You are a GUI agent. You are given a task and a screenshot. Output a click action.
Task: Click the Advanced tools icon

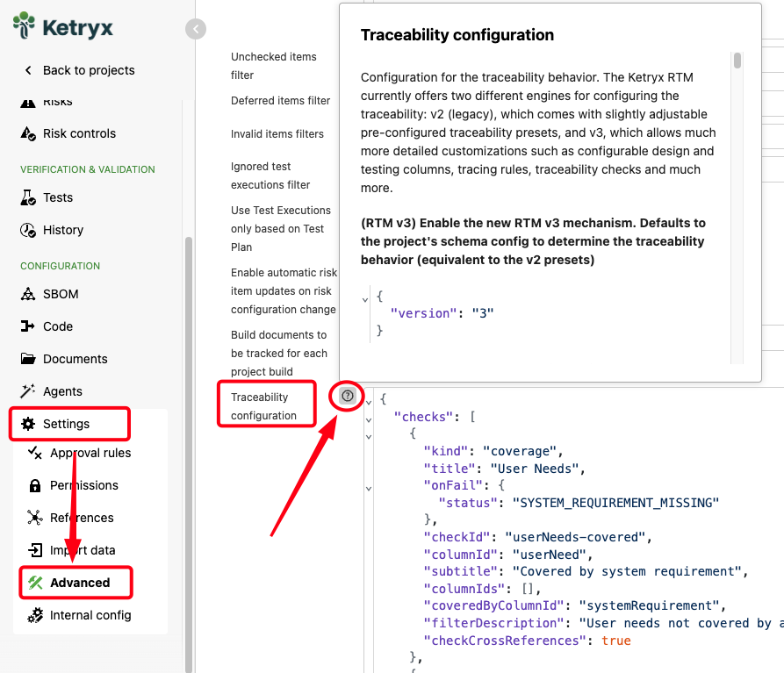click(x=35, y=583)
